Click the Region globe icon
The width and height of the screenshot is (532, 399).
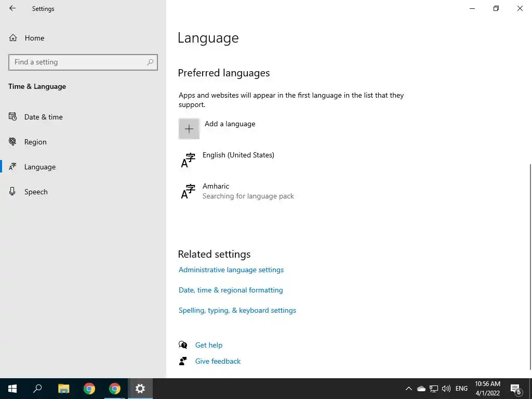(x=12, y=141)
